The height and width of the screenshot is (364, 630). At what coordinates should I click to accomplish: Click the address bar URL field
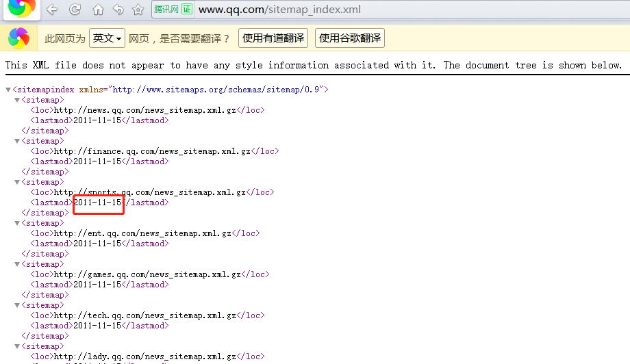click(x=412, y=9)
